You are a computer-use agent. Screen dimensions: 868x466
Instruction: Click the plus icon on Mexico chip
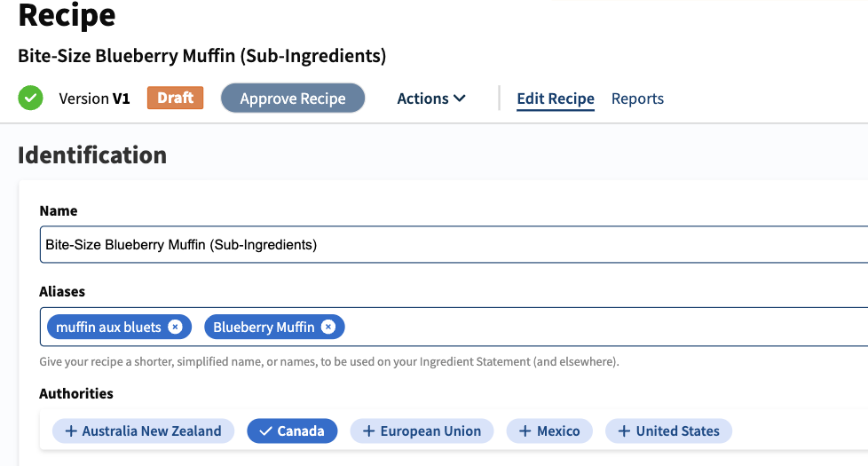coord(525,431)
